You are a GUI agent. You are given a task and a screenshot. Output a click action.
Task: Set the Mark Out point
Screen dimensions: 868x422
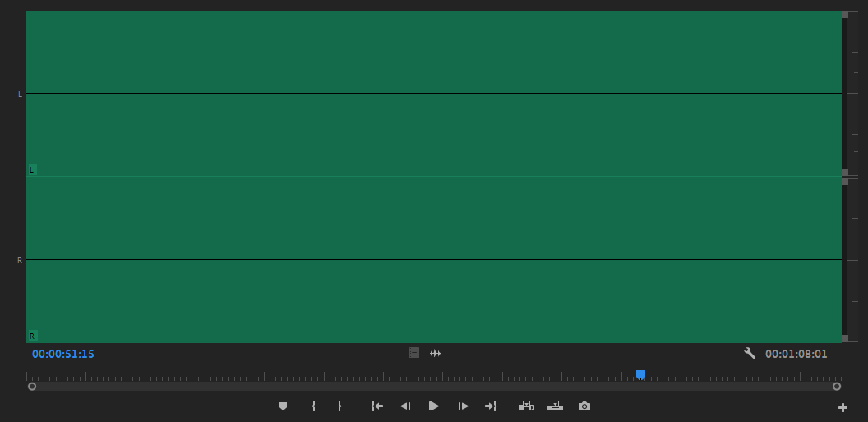[x=339, y=406]
